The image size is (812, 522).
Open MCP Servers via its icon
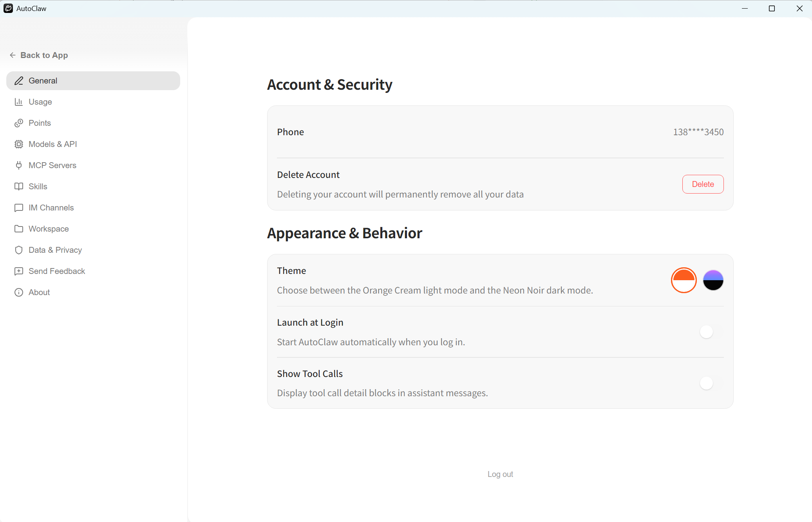pyautogui.click(x=19, y=165)
